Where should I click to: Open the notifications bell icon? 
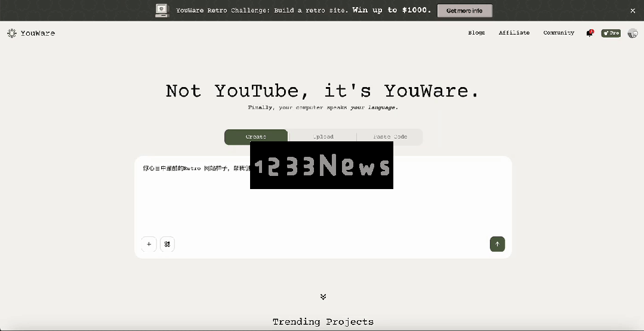pos(590,33)
